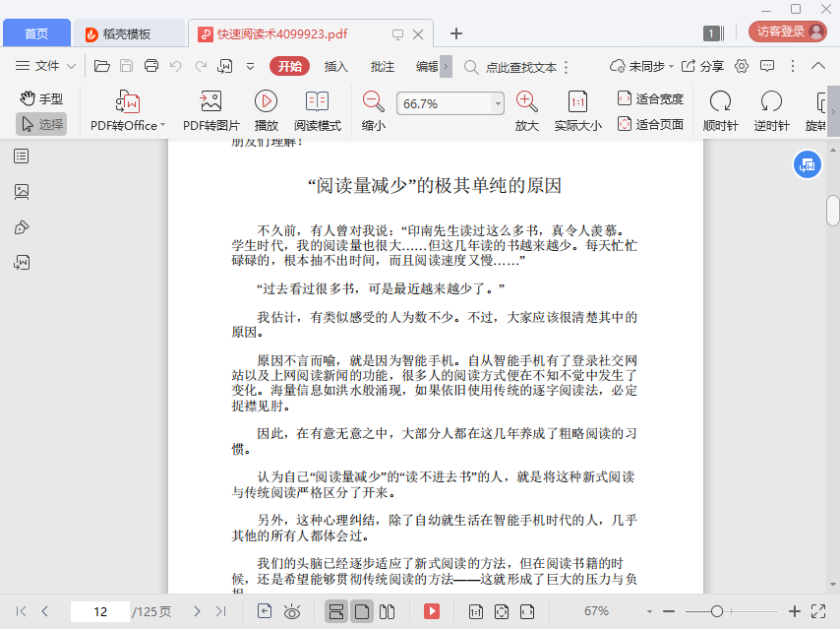The width and height of the screenshot is (840, 629).
Task: Click the zoom slider minus button
Action: click(669, 611)
